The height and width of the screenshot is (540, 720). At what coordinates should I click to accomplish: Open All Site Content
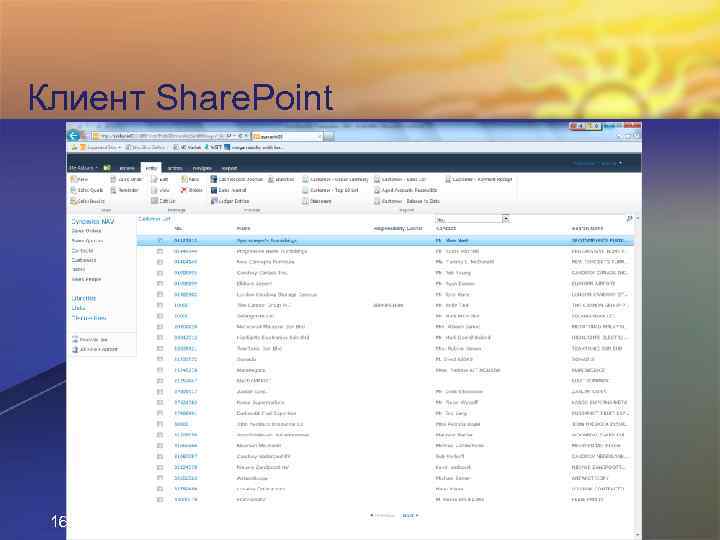click(x=95, y=349)
